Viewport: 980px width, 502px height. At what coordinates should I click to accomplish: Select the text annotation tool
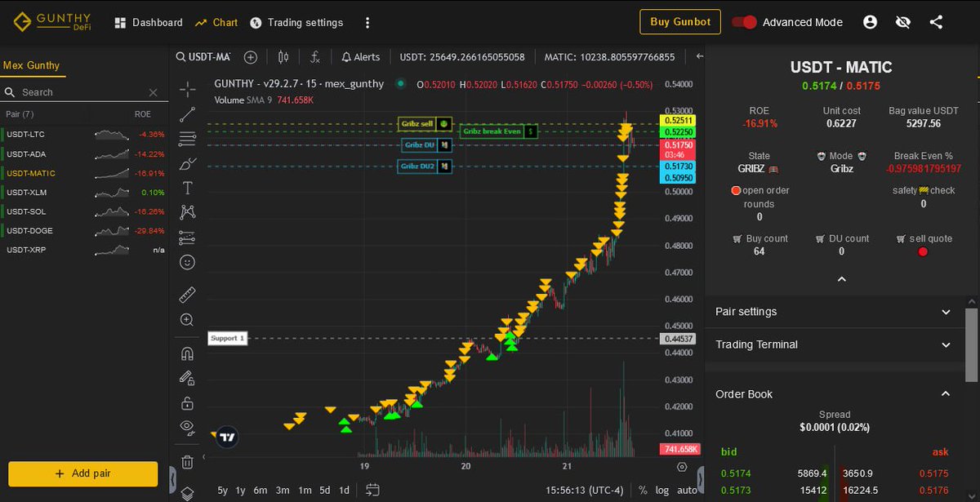pyautogui.click(x=187, y=188)
